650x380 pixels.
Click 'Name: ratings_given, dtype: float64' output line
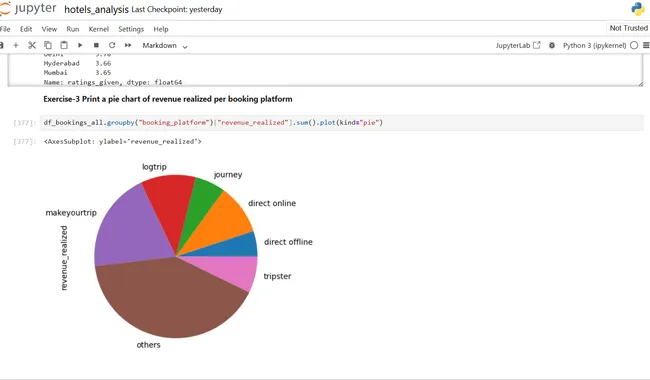coord(113,82)
